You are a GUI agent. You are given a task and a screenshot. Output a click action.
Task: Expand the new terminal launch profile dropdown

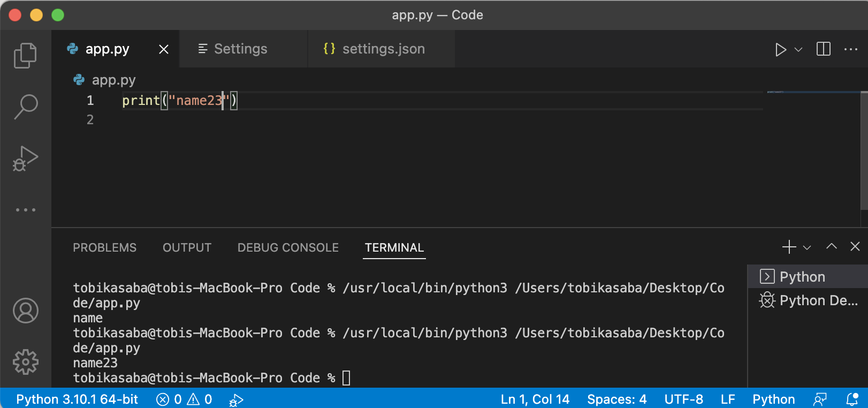[x=808, y=247]
